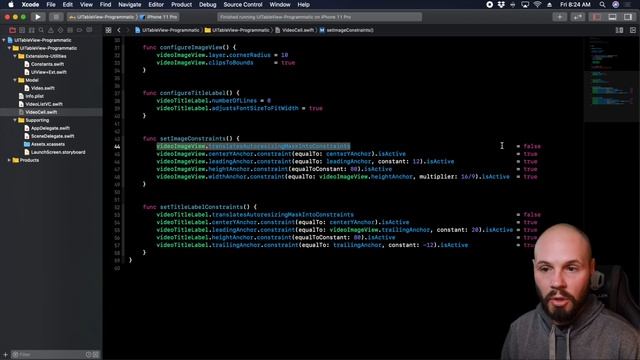Collapse the UITableView-Programmatic group folder
This screenshot has height=360, width=640.
[9, 48]
